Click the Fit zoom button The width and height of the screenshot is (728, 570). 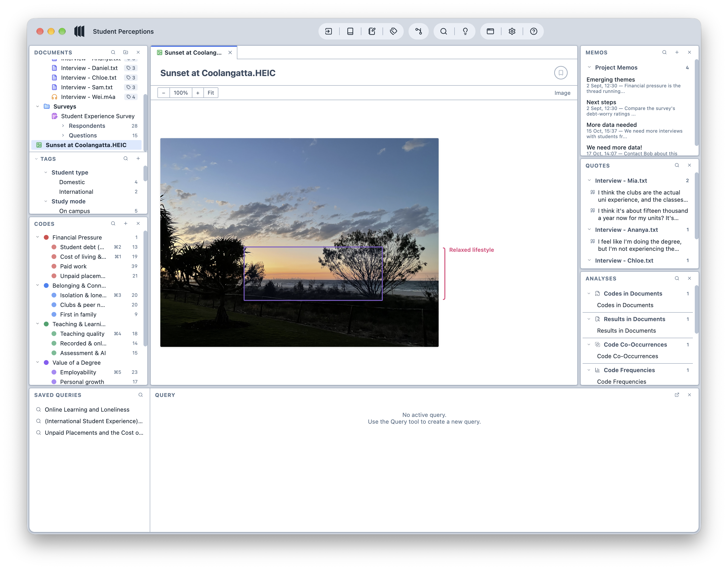coord(211,93)
